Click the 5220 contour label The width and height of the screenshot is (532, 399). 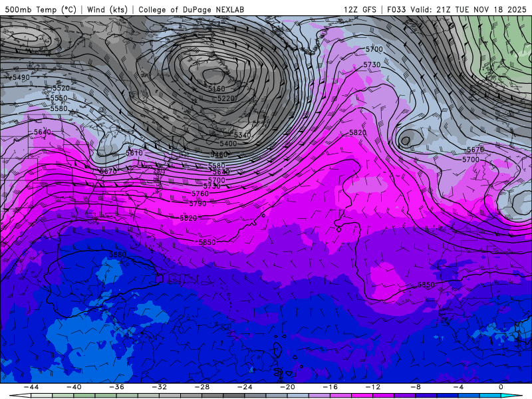click(226, 98)
